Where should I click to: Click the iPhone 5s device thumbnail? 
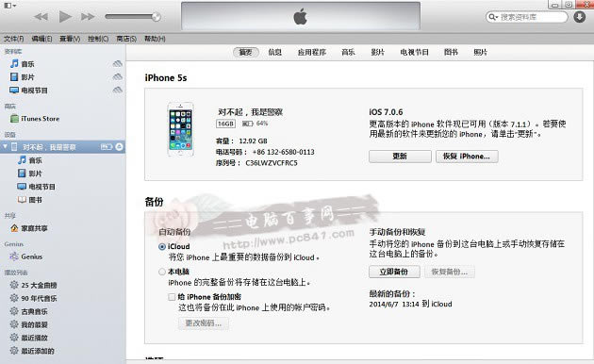[x=181, y=129]
